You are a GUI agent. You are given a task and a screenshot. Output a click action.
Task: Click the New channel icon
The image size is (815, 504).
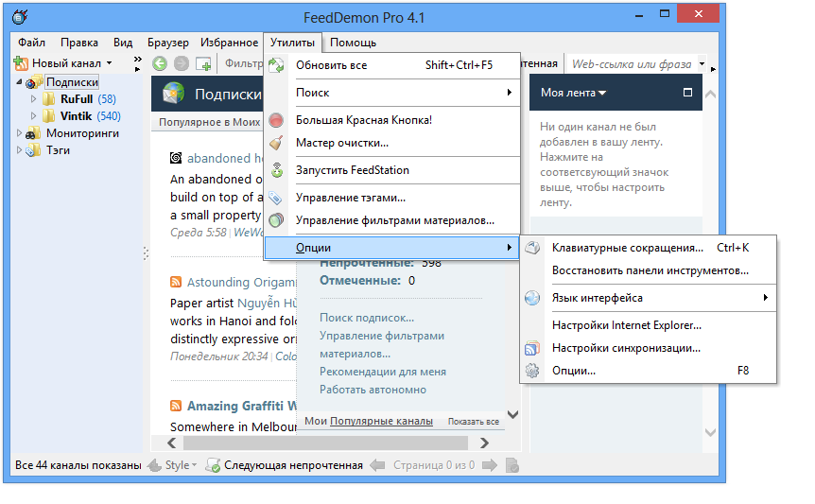pos(21,63)
